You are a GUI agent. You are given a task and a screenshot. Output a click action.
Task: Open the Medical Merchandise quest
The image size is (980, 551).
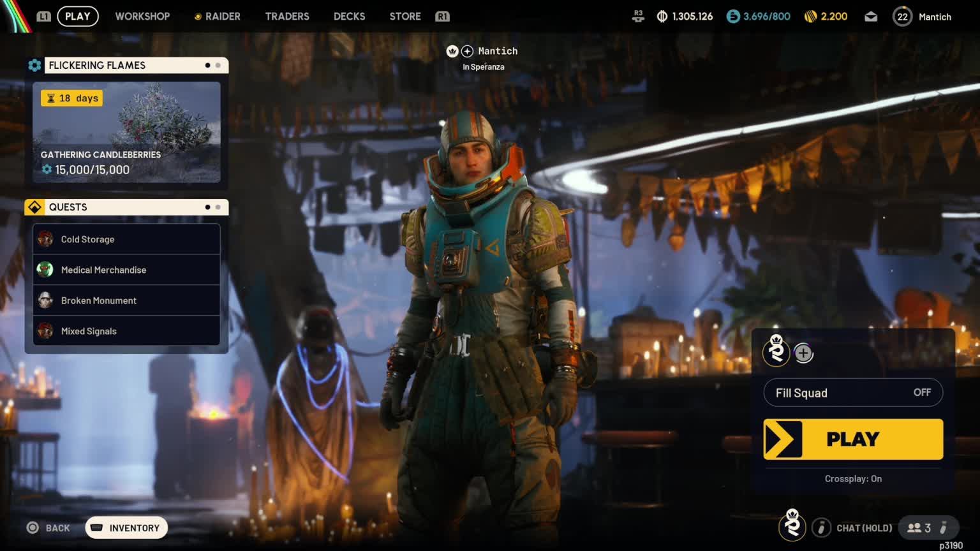point(126,270)
